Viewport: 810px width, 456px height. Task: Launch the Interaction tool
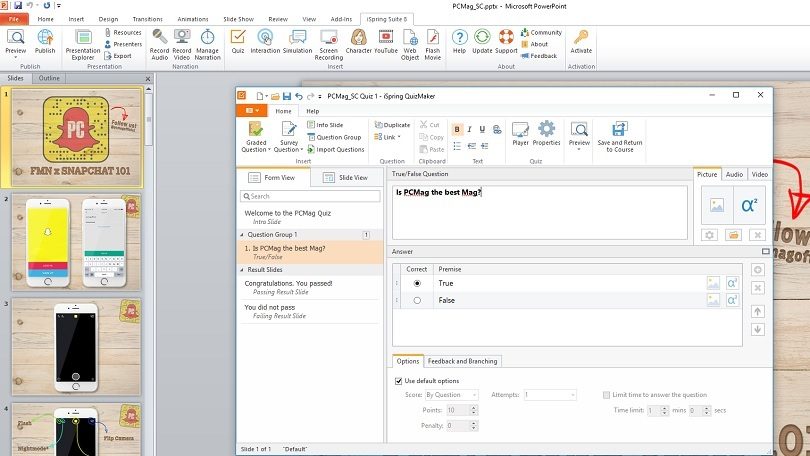[x=265, y=41]
